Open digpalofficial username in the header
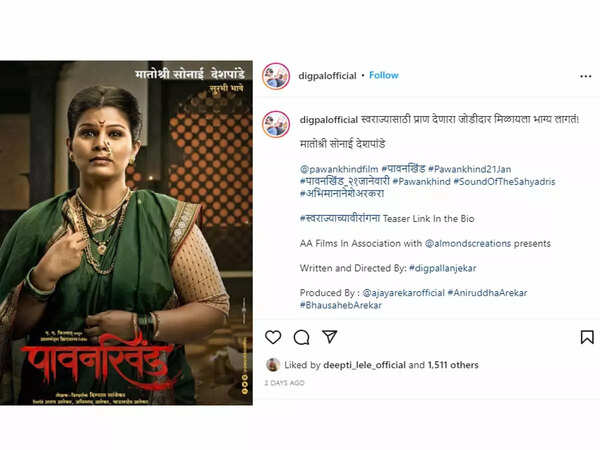Viewport: 600px width, 450px height. [327, 76]
